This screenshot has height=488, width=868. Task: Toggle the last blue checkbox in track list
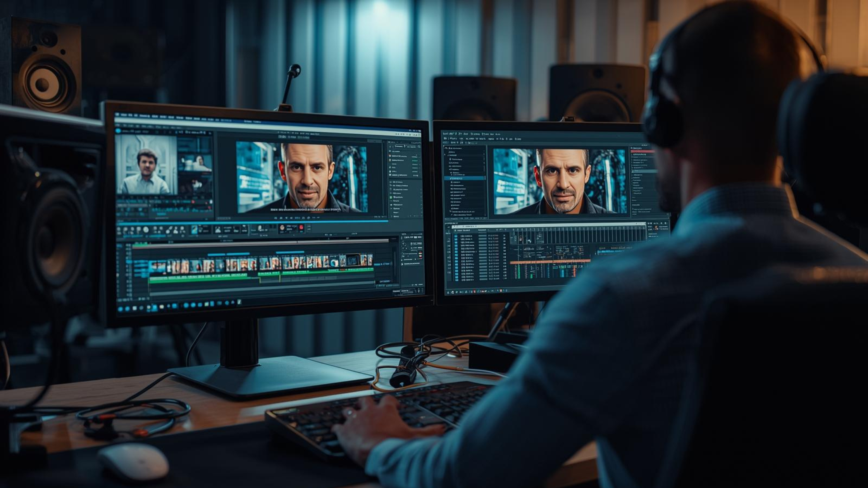[x=456, y=280]
